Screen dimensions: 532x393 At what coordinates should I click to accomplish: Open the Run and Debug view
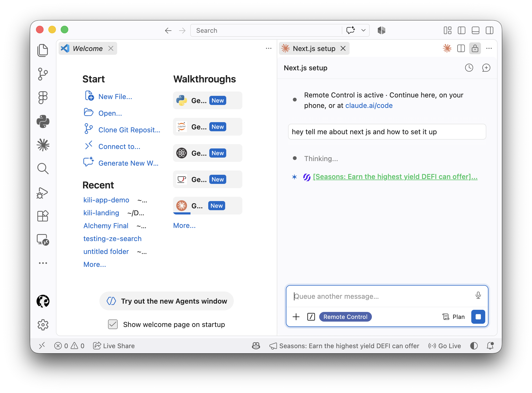coord(43,192)
